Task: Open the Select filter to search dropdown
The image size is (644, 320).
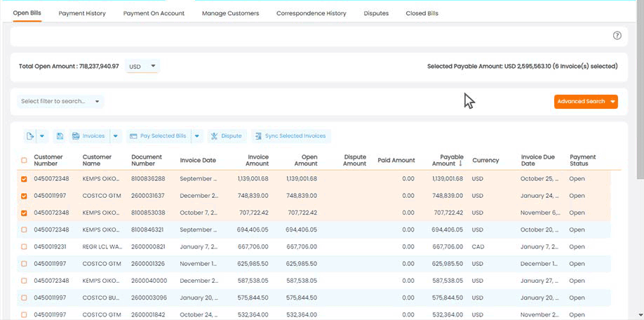Action: pyautogui.click(x=60, y=102)
